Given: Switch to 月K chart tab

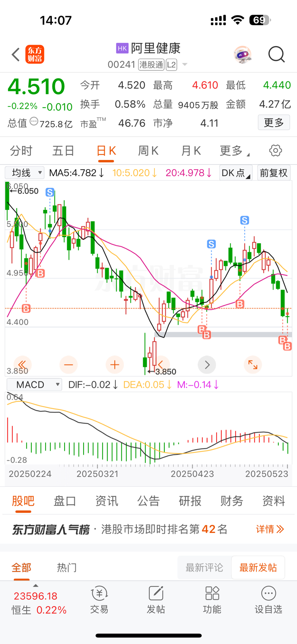Looking at the screenshot, I should pyautogui.click(x=191, y=151).
